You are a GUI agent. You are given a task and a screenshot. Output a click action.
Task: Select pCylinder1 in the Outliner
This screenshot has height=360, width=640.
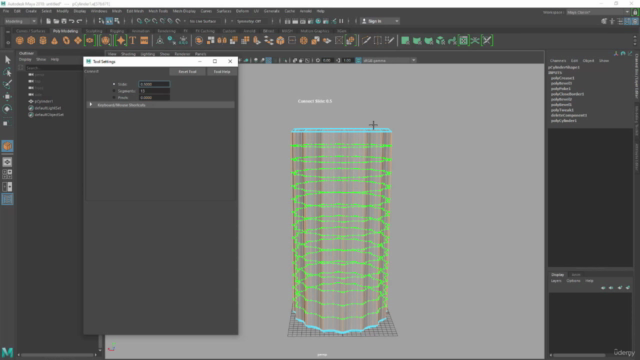44,101
